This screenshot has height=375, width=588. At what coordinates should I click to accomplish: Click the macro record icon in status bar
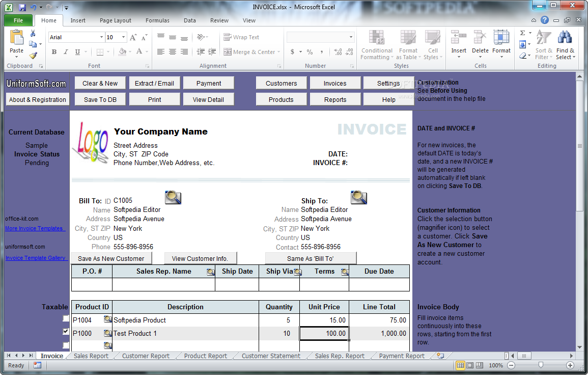click(37, 365)
